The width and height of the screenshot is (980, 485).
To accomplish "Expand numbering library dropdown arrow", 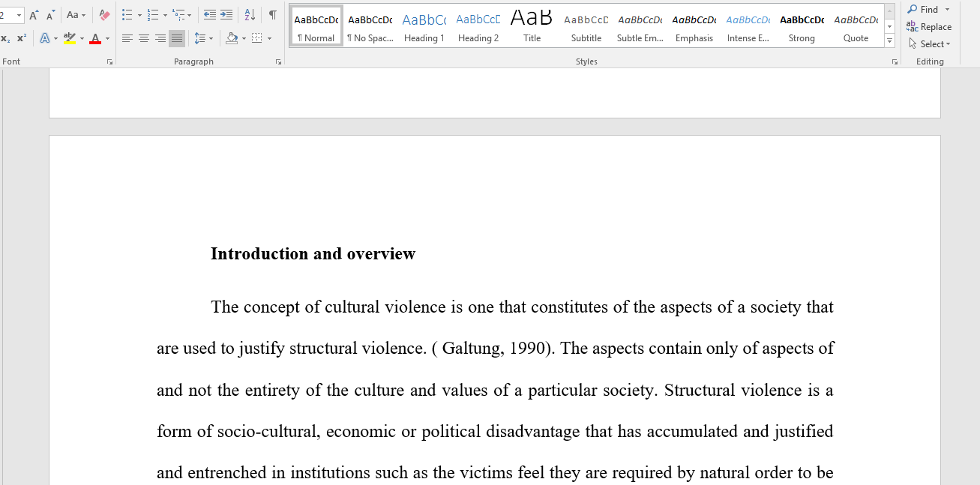I will click(x=165, y=15).
